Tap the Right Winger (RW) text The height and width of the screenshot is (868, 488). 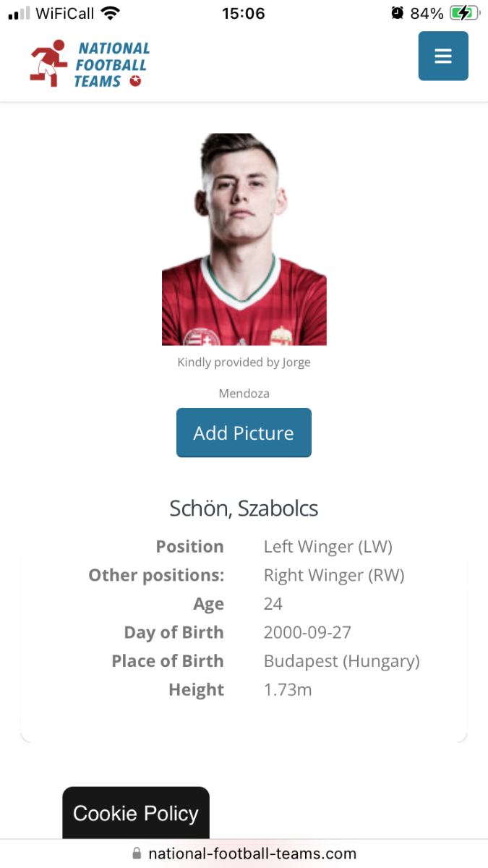333,576
